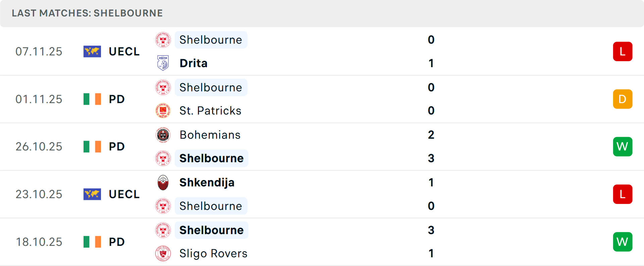
Task: Click the Drita club crest icon
Action: point(163,63)
